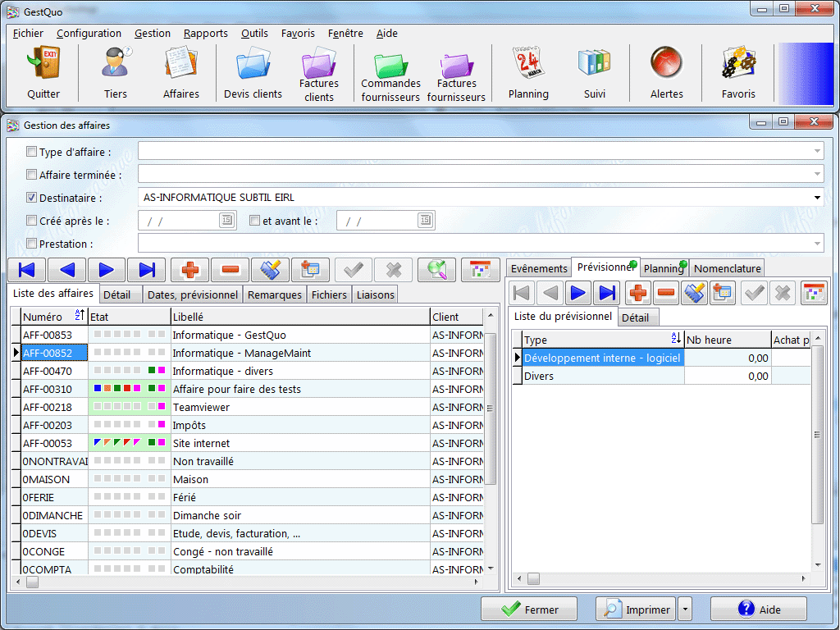Image resolution: width=840 pixels, height=630 pixels.
Task: Expand the Type d'affaire dropdown list
Action: pyautogui.click(x=817, y=151)
